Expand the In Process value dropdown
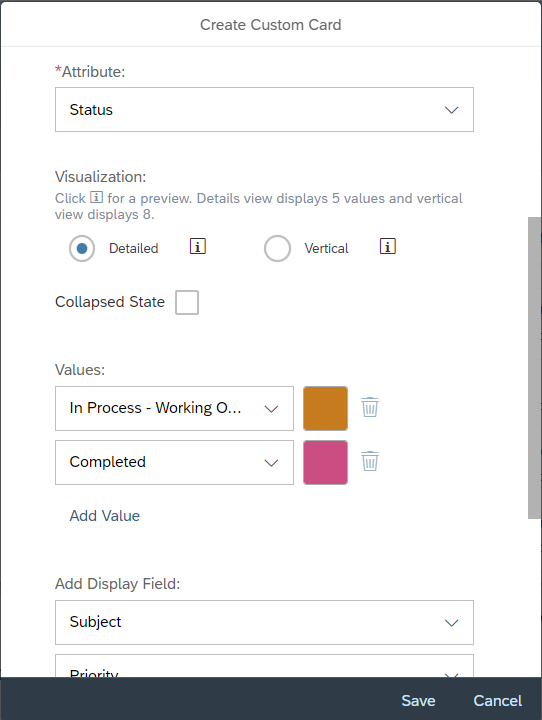Screen dimensions: 542x720 pos(174,408)
